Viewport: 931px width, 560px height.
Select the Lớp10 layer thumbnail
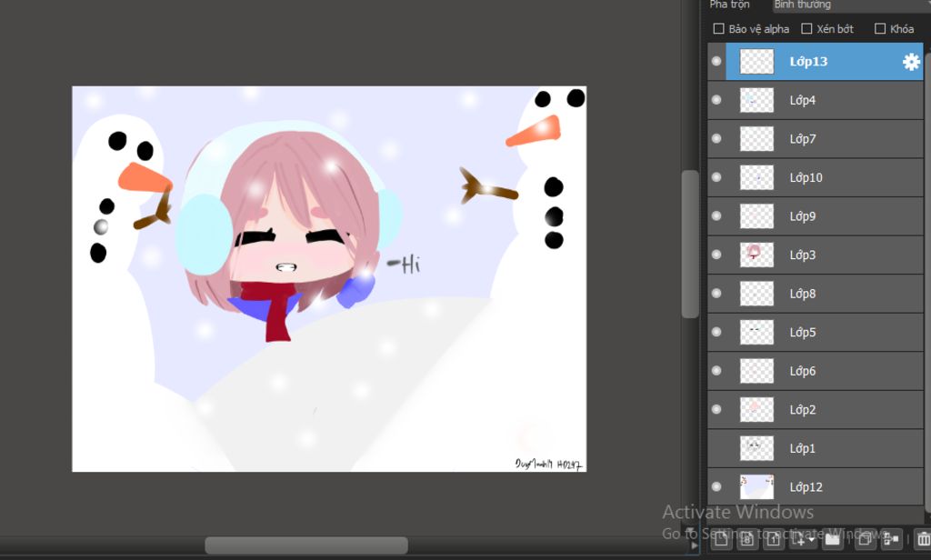(757, 177)
